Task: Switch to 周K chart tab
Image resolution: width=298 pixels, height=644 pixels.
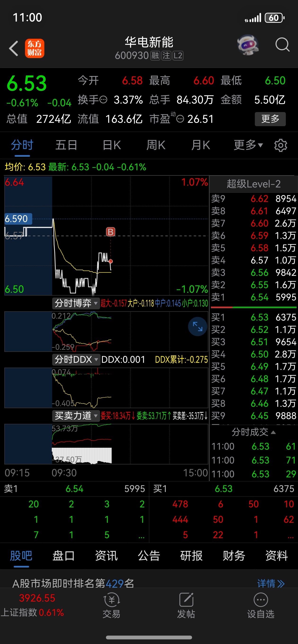Action: point(156,145)
